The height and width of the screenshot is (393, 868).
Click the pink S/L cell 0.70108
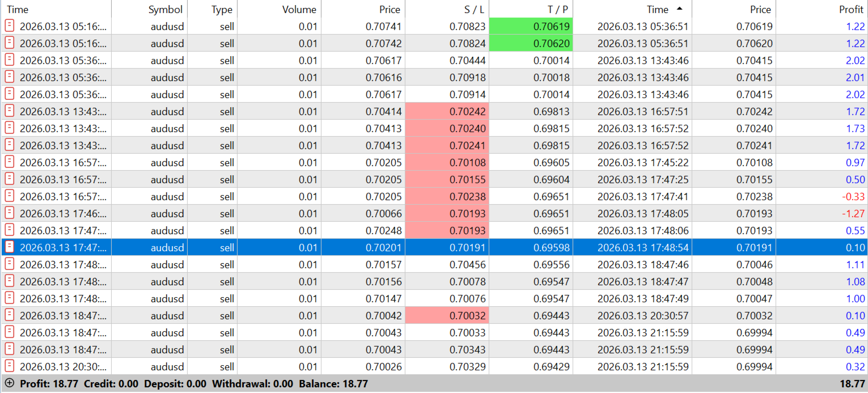pyautogui.click(x=447, y=162)
